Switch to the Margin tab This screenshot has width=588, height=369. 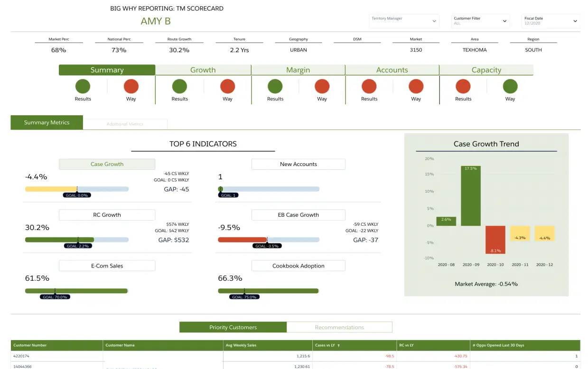pyautogui.click(x=297, y=70)
